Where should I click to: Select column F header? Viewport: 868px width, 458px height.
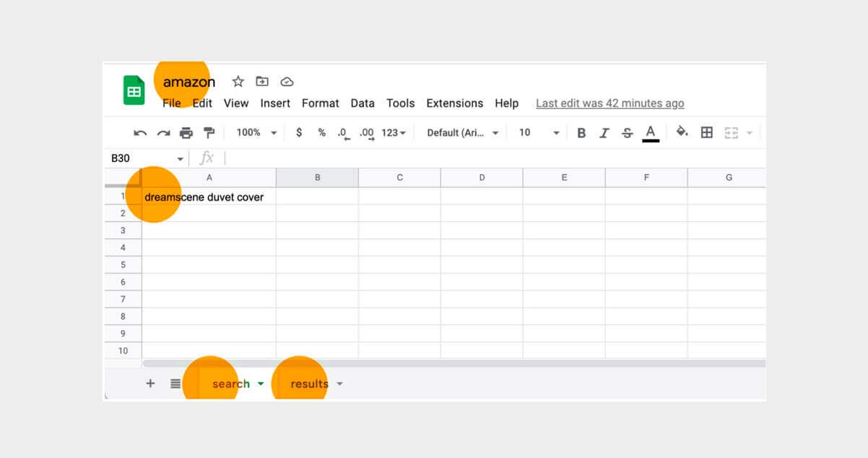pyautogui.click(x=646, y=178)
